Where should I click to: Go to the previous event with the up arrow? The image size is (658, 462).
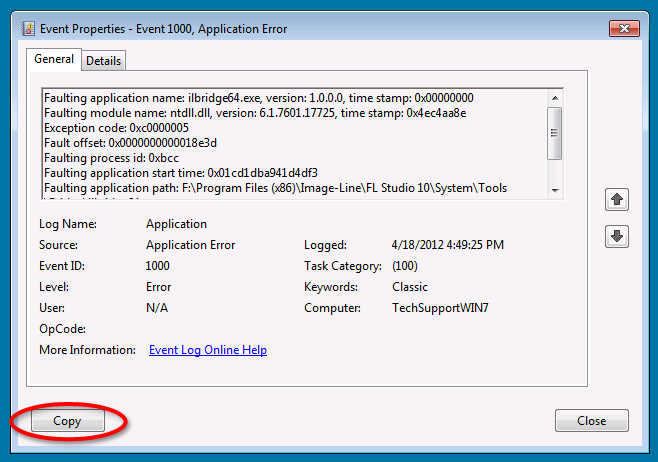(616, 199)
